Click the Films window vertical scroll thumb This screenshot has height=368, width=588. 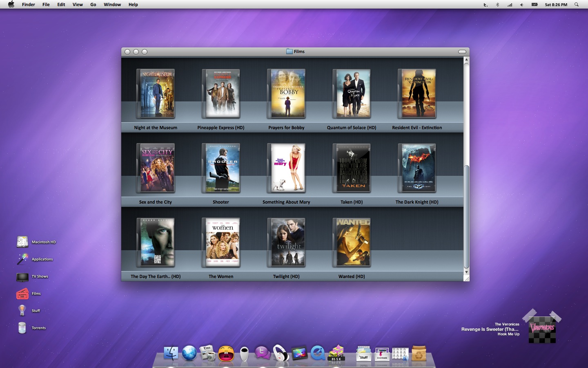[x=466, y=217]
